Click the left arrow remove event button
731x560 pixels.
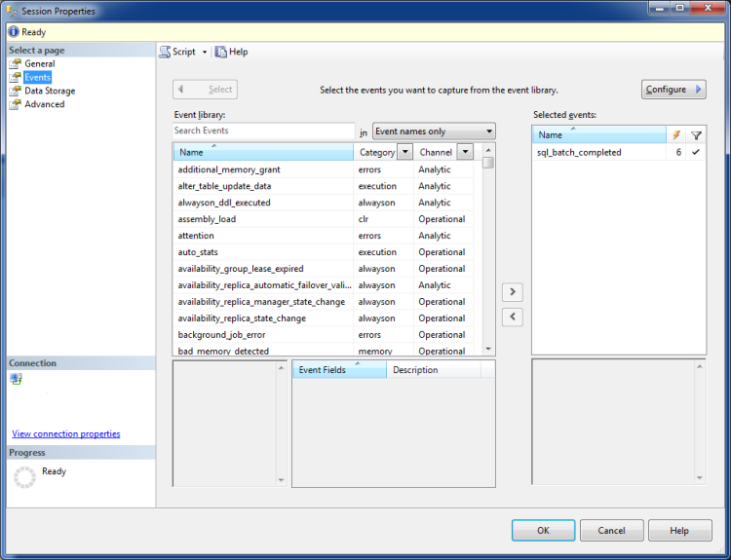point(513,317)
